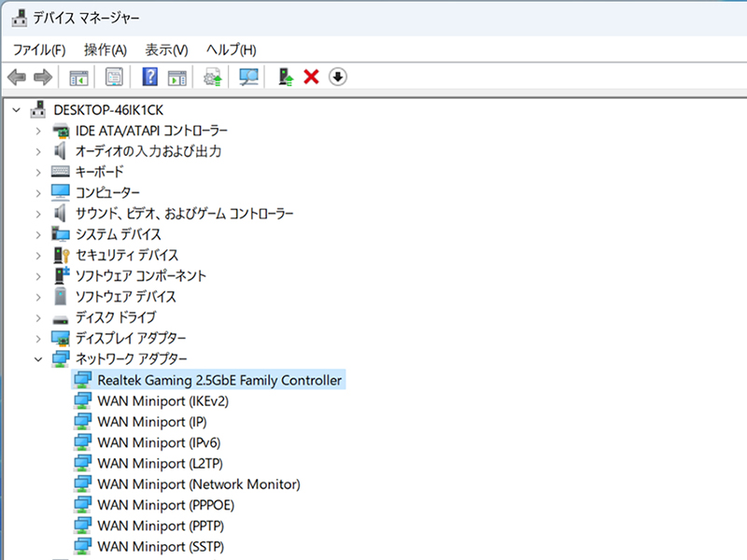Click the show/hide console tree icon
Viewport: 747px width, 560px height.
(x=78, y=77)
